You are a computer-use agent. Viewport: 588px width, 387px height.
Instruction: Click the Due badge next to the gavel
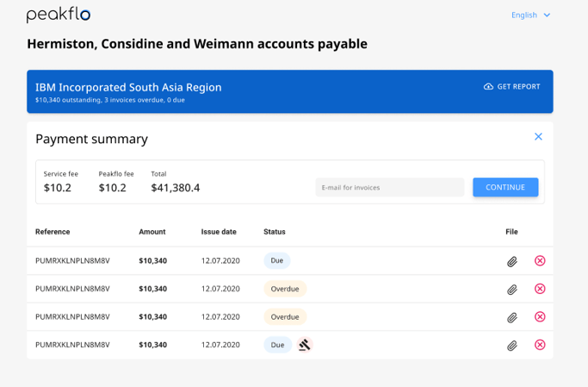coord(277,345)
